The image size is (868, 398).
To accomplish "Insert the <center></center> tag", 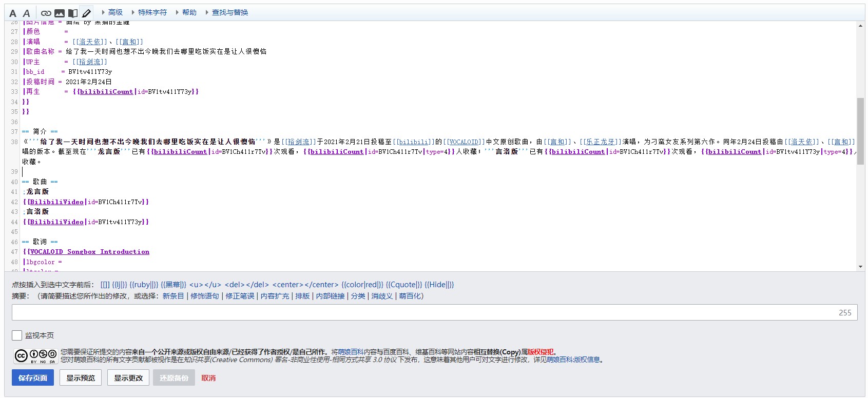I will pyautogui.click(x=305, y=285).
